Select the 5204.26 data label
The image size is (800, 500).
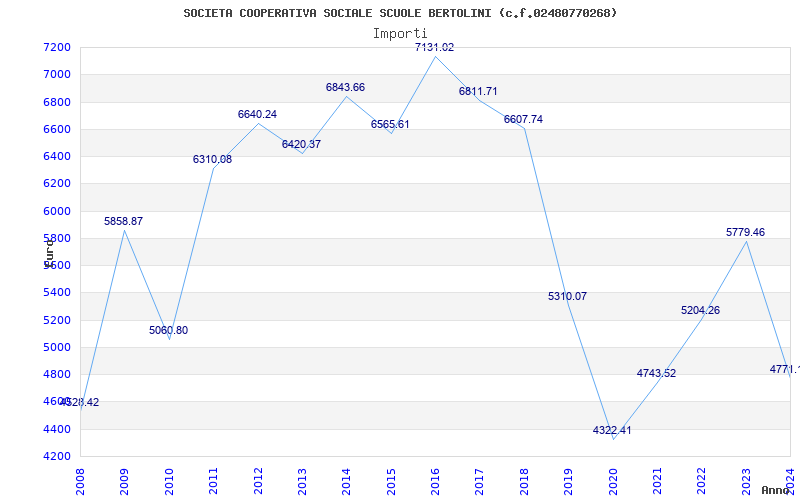pos(701,310)
